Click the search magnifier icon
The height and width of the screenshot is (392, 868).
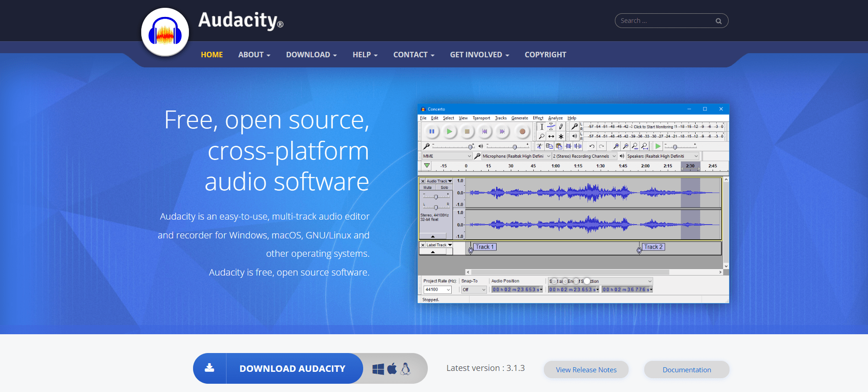pos(719,21)
